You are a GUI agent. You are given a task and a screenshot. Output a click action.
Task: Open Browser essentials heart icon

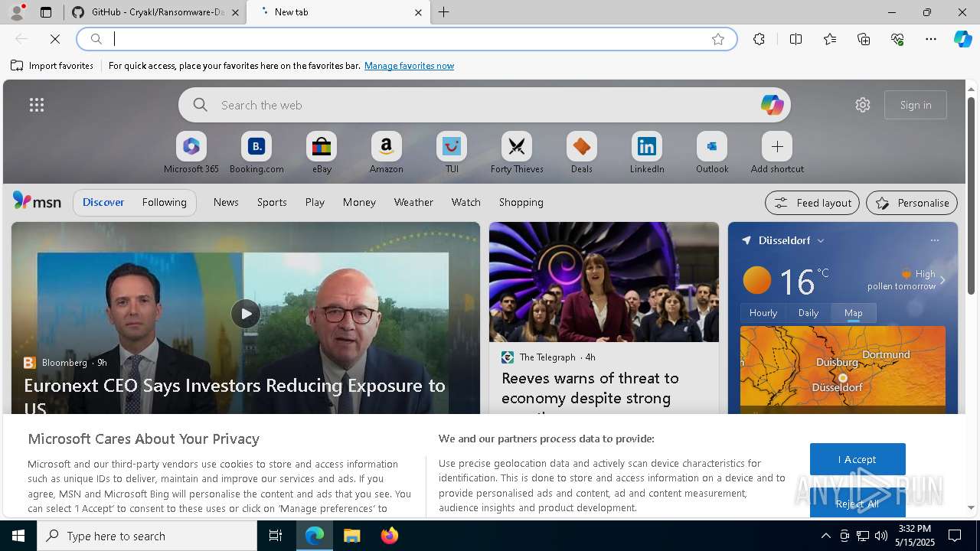pos(897,39)
